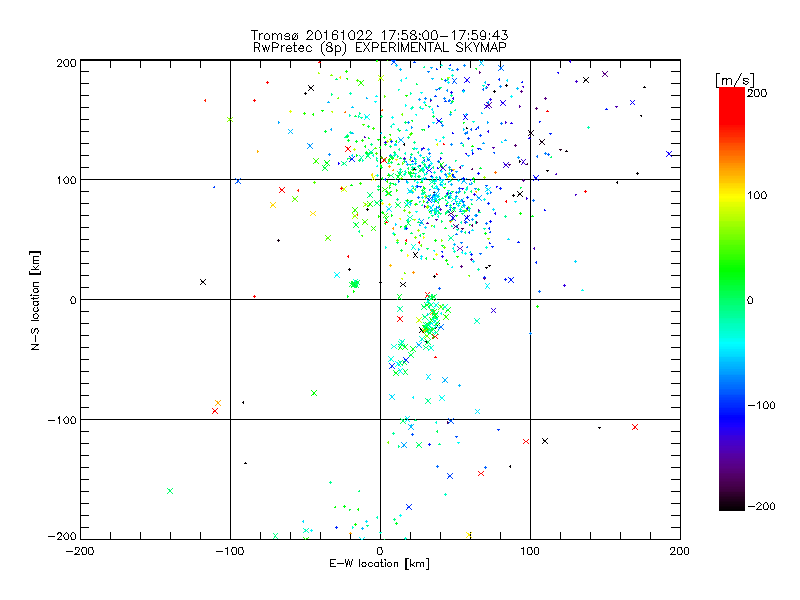
Task: Click the x-axis tick label '100'
Action: coord(530,551)
